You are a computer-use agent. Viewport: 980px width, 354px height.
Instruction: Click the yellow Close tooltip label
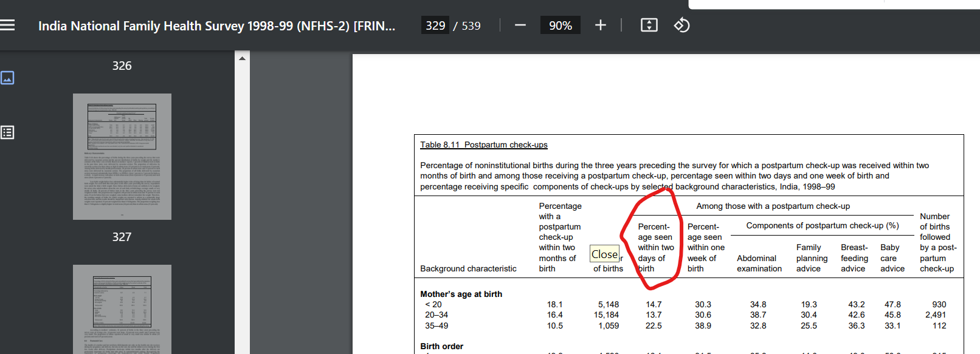pyautogui.click(x=604, y=254)
